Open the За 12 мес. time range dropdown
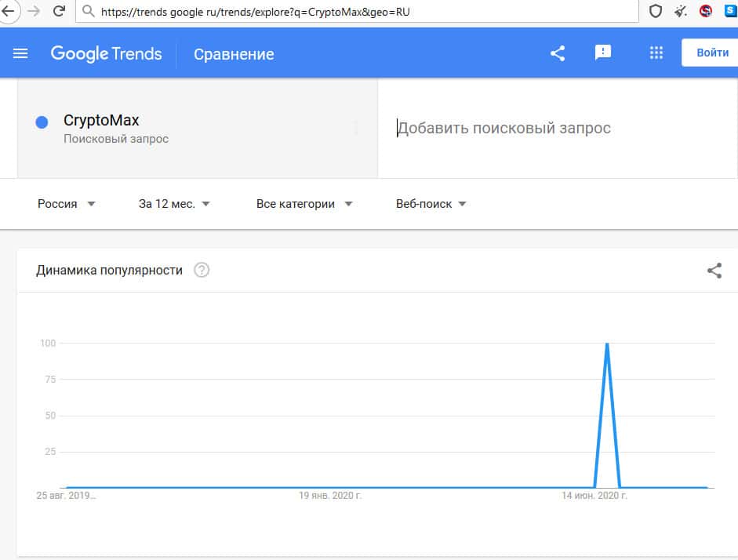This screenshot has height=560, width=738. [174, 204]
